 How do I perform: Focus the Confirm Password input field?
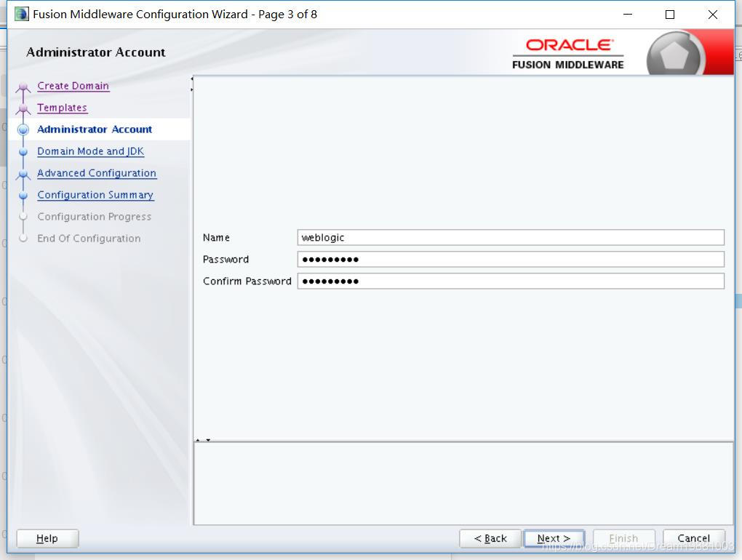pos(511,281)
